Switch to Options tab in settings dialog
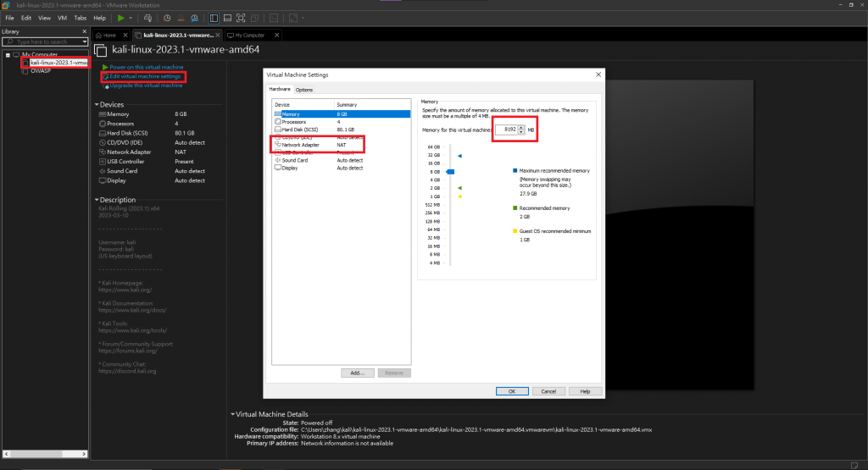The width and height of the screenshot is (868, 470). (x=304, y=90)
